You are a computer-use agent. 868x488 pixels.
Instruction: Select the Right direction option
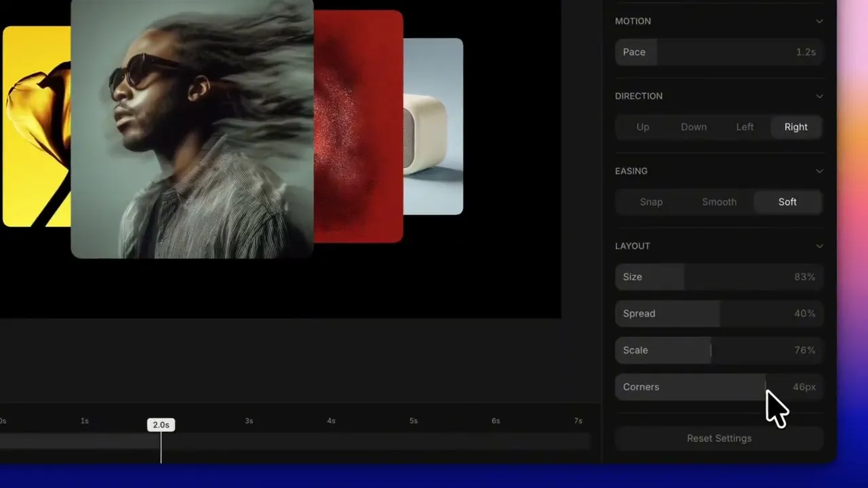coord(796,127)
